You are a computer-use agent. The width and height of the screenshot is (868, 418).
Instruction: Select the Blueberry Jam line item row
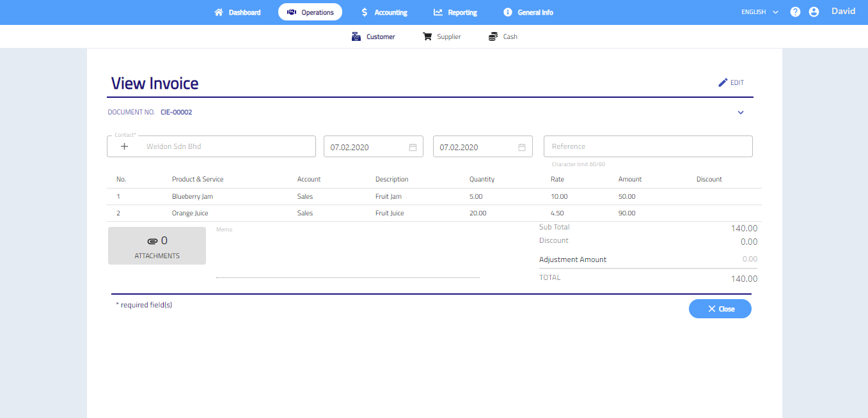click(192, 197)
